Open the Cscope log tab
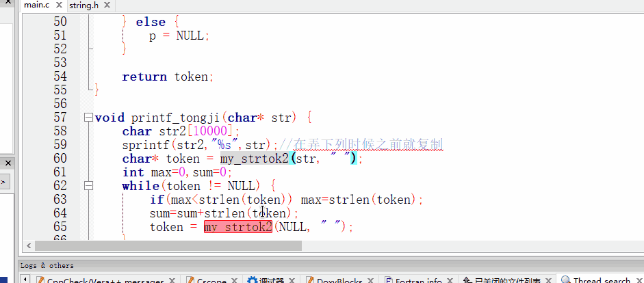The width and height of the screenshot is (644, 283). 212,280
